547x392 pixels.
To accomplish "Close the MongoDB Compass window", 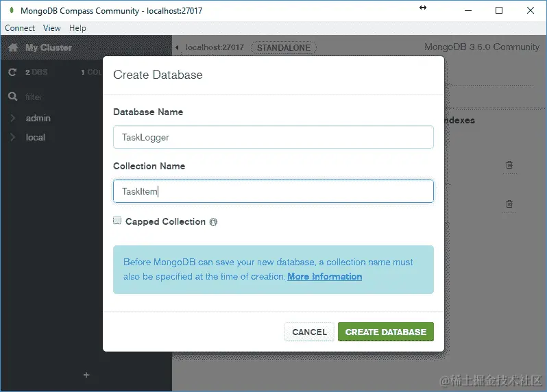I will point(531,10).
